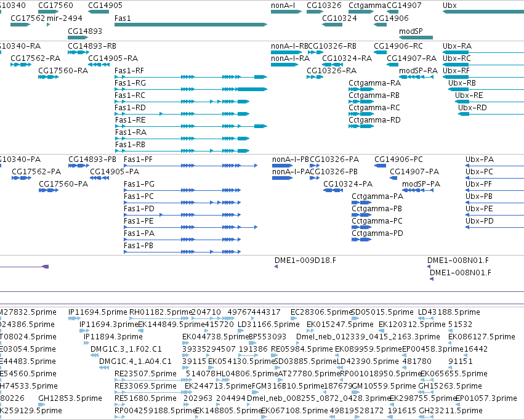The image size is (524, 420).
Task: Select the CG17560 gene label
Action: tap(55, 6)
